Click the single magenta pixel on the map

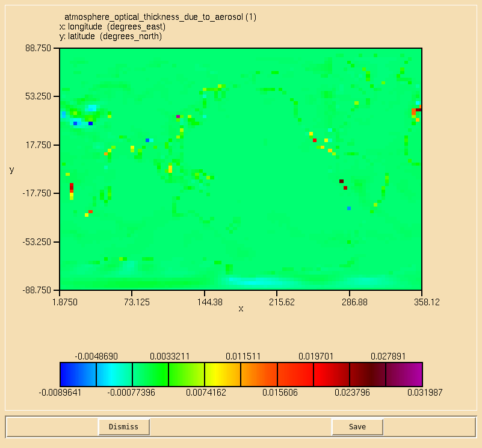(x=178, y=117)
